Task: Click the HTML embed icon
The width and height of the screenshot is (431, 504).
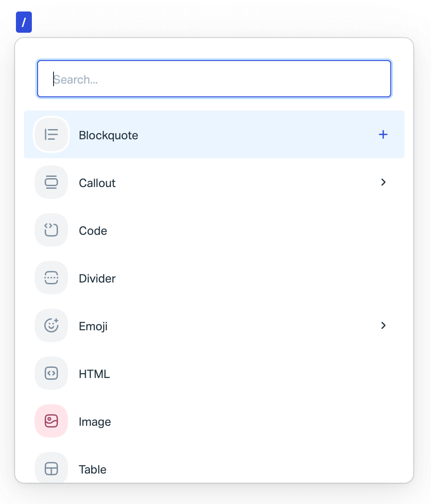Action: (51, 373)
